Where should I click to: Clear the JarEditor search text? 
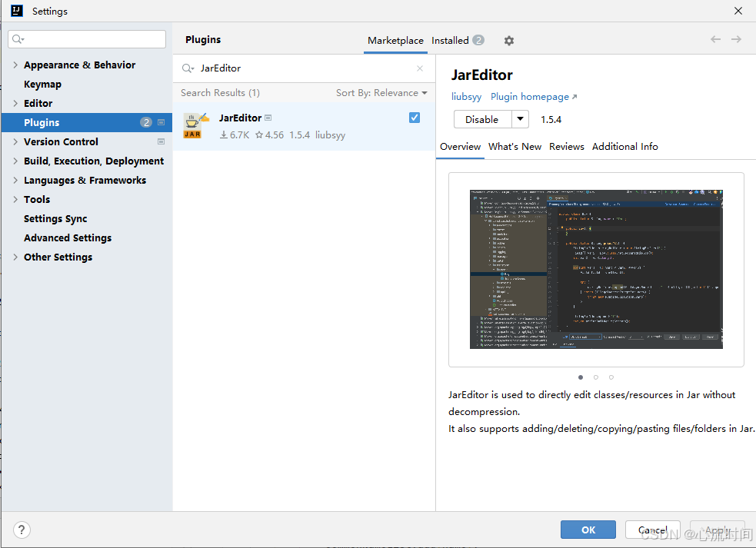(x=420, y=68)
